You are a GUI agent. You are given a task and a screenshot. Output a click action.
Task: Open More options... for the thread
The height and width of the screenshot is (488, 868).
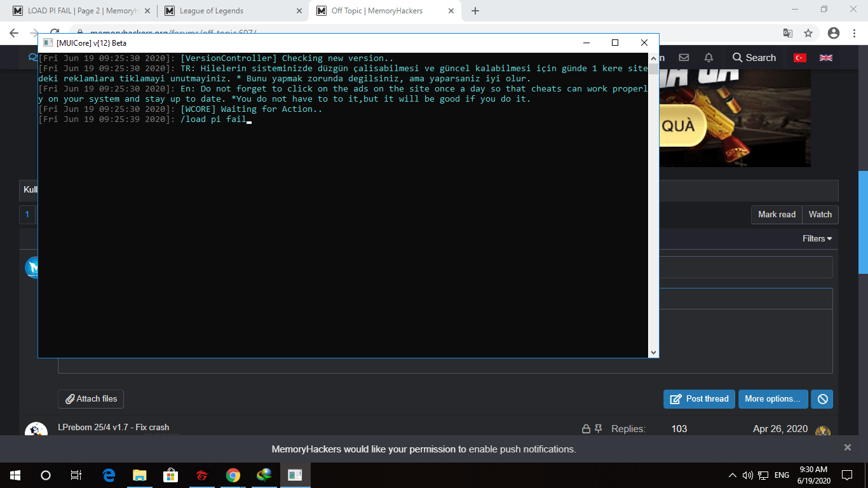click(773, 399)
